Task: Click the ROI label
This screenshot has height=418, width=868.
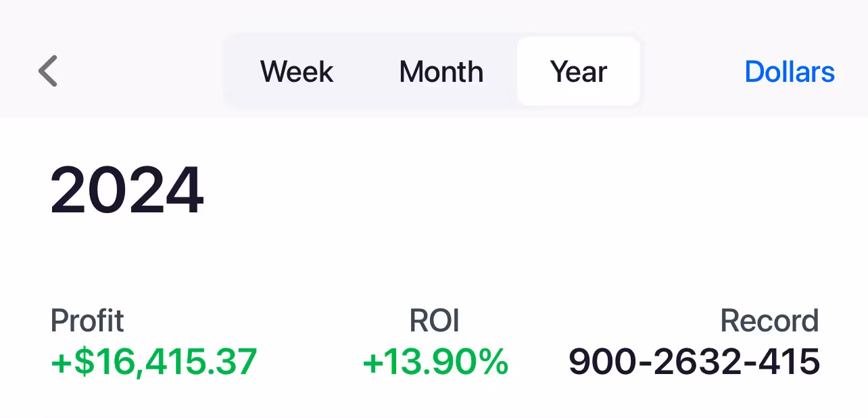Action: point(435,321)
